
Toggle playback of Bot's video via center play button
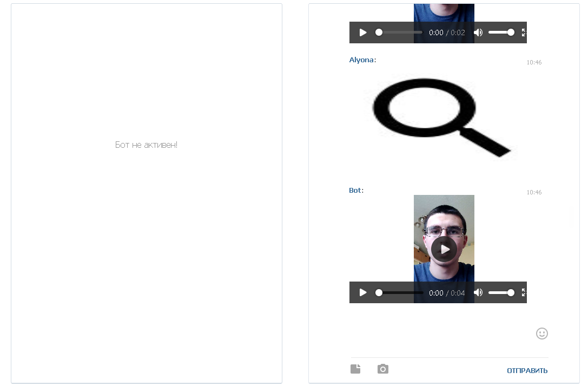444,249
